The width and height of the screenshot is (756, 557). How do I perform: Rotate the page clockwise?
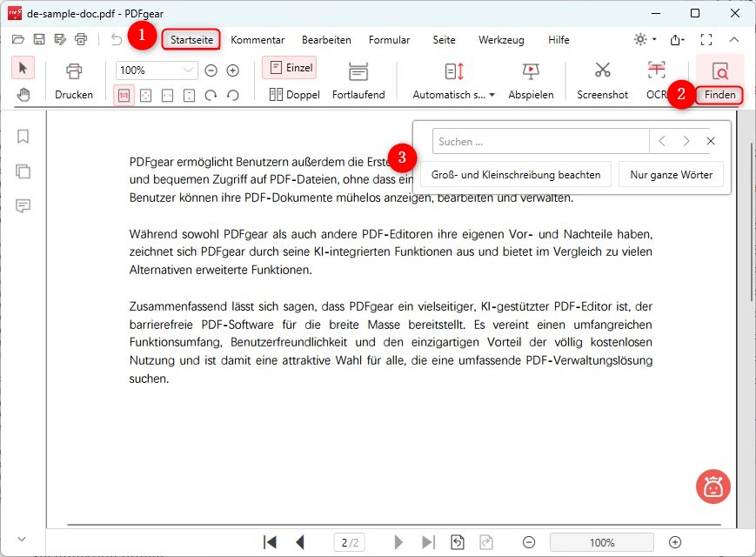pyautogui.click(x=211, y=96)
